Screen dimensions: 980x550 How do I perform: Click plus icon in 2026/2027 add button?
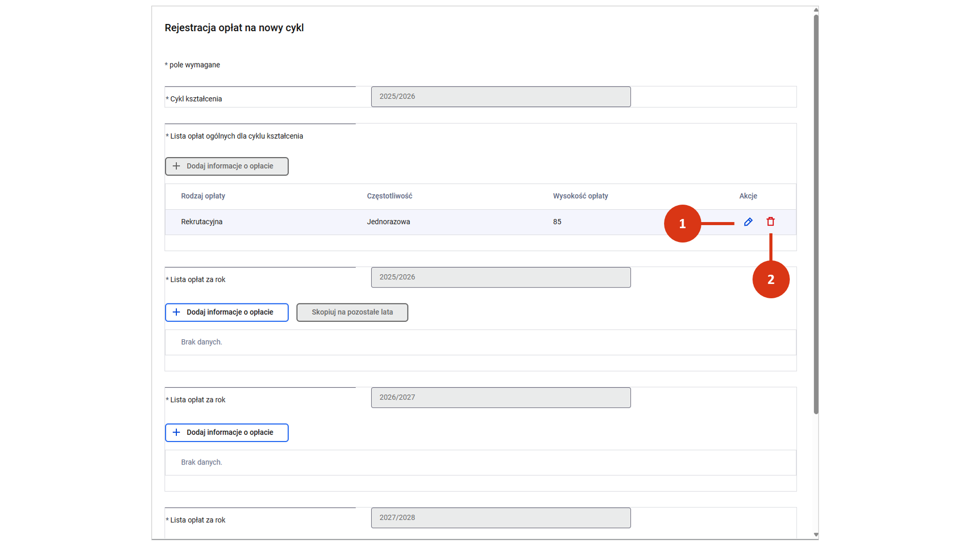176,432
